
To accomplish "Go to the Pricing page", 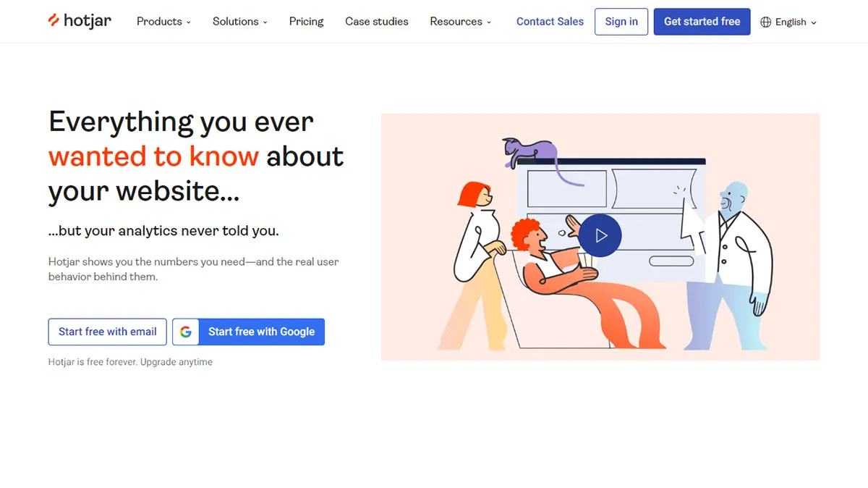I will click(306, 22).
